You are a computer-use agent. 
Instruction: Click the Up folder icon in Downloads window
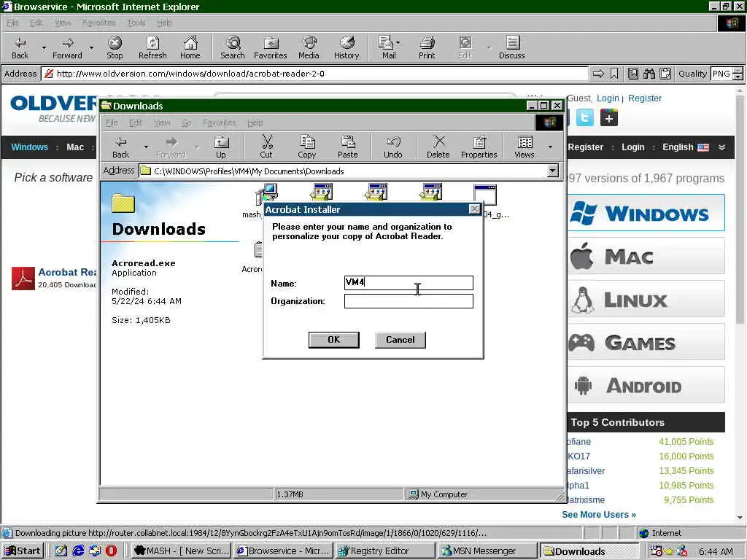(221, 147)
